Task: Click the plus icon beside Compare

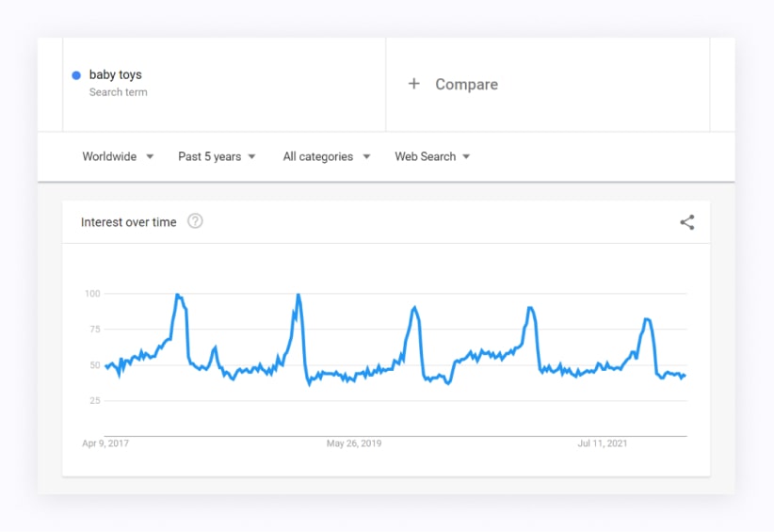Action: coord(413,84)
